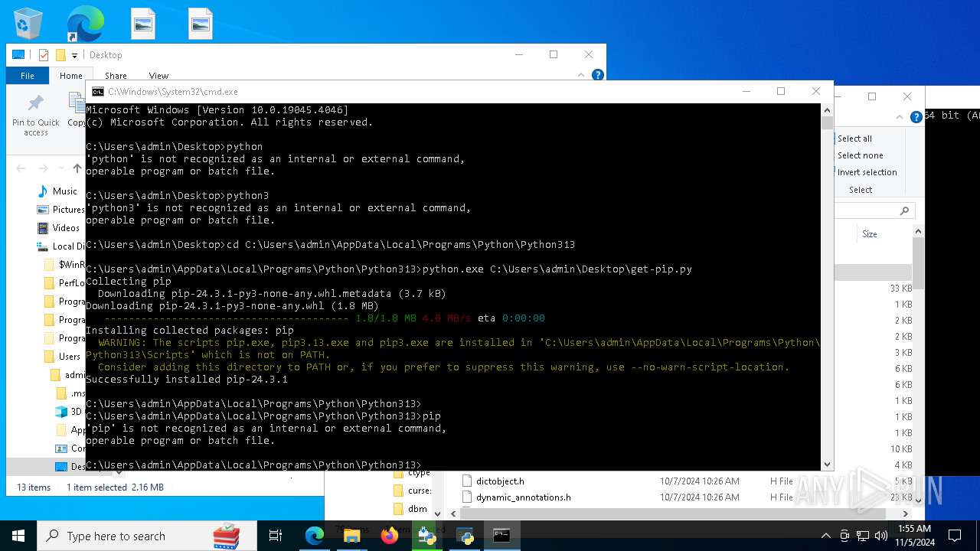Switch to the Home ribbon tab
This screenshot has width=980, height=551.
click(71, 76)
